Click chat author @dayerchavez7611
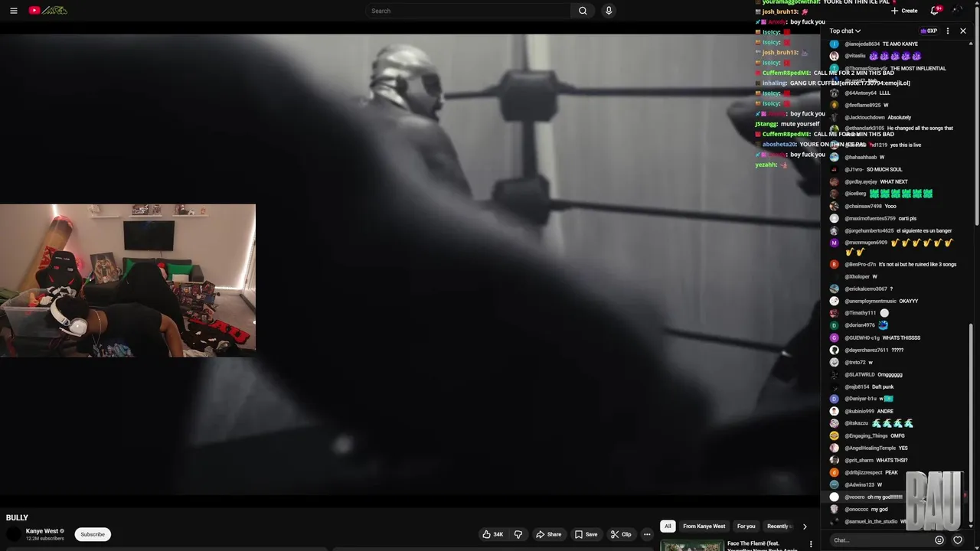The width and height of the screenshot is (980, 551). tap(867, 350)
